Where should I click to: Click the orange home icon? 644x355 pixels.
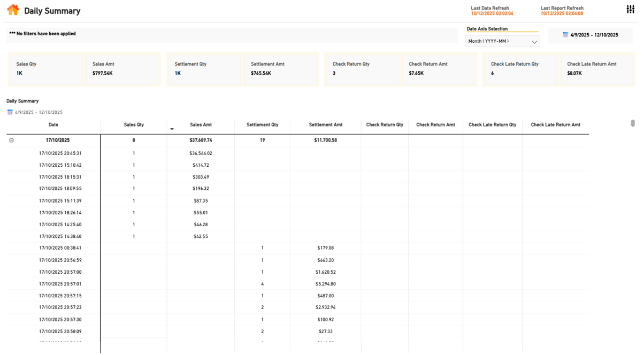pos(13,10)
